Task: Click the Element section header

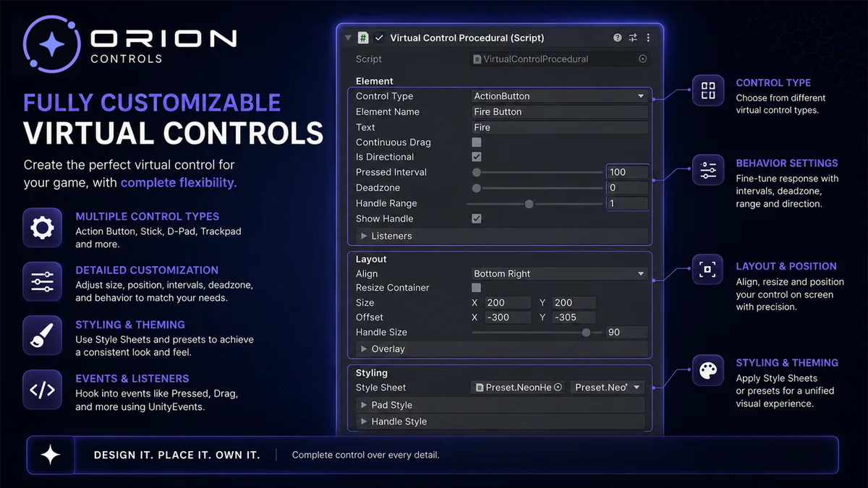Action: pyautogui.click(x=375, y=81)
